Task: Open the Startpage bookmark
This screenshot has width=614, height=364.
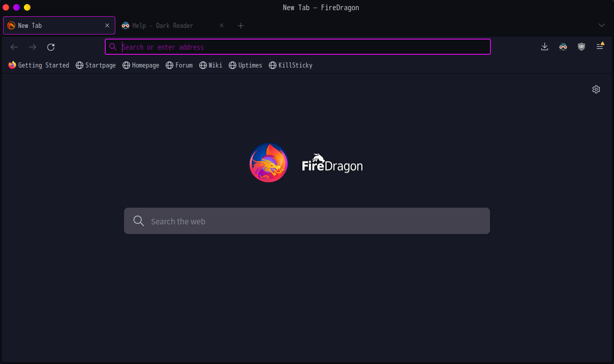Action: point(96,65)
